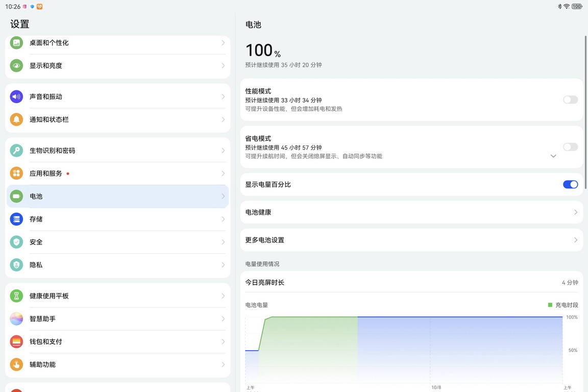Open 更多电池设置
The image size is (588, 392).
point(411,240)
